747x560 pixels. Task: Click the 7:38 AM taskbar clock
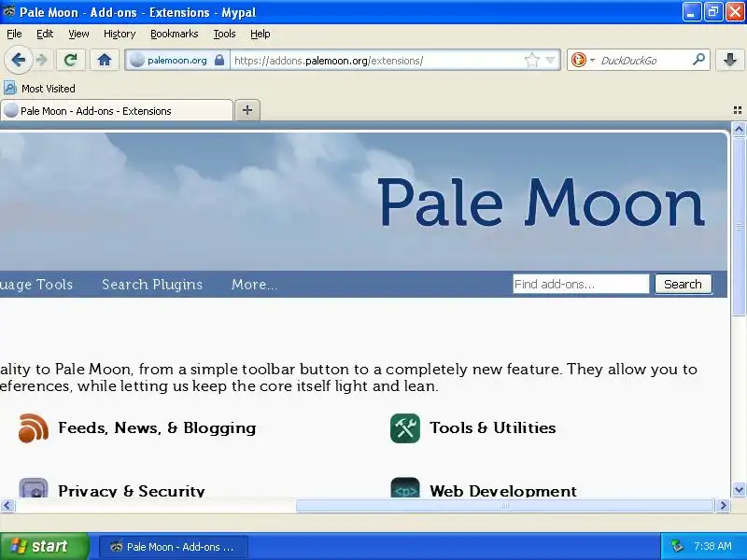point(712,546)
